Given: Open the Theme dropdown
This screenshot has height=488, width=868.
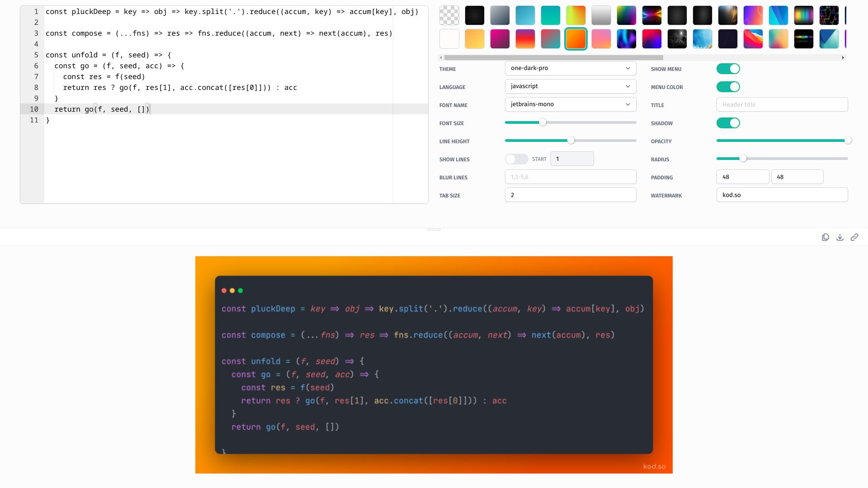Looking at the screenshot, I should tap(571, 68).
